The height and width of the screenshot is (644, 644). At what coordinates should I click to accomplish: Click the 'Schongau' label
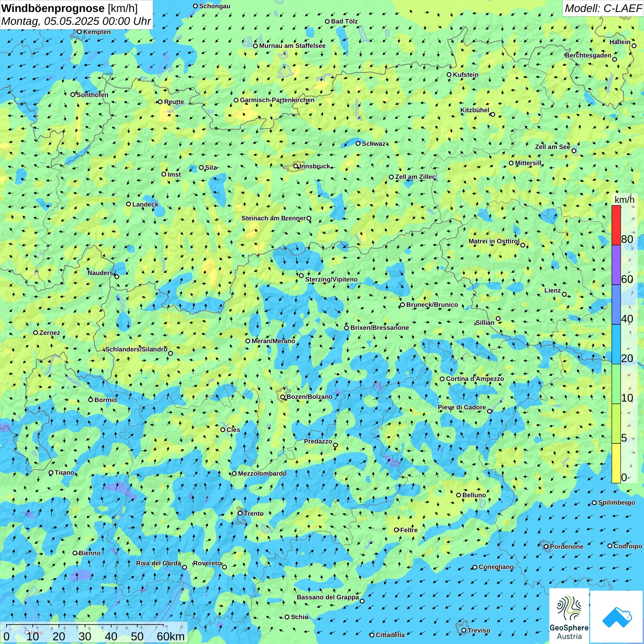215,6
